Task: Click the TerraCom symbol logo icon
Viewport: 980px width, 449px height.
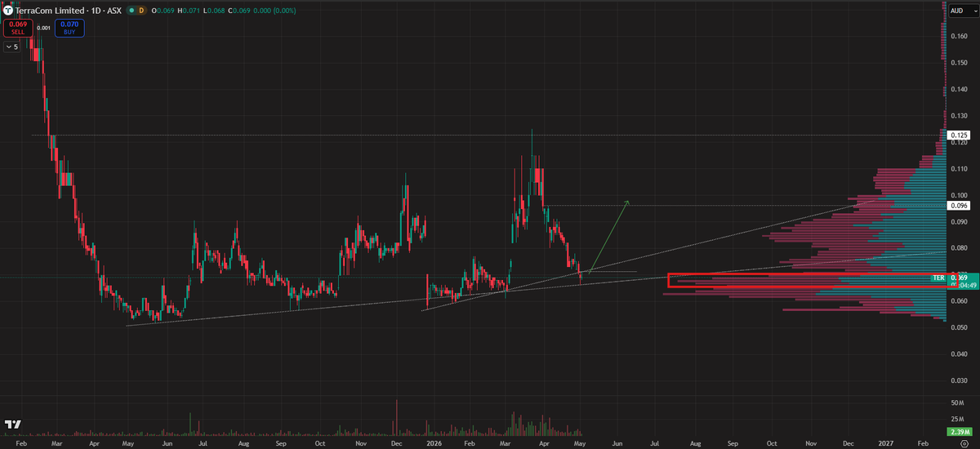Action: click(8, 10)
